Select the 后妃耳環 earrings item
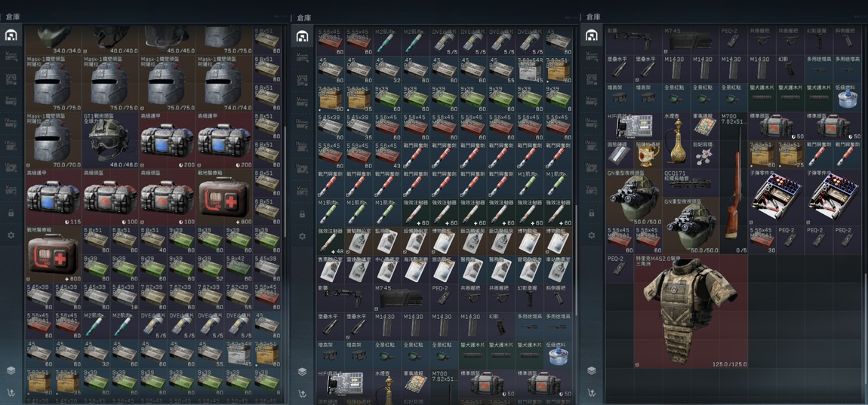This screenshot has width=868, height=405. [x=705, y=155]
